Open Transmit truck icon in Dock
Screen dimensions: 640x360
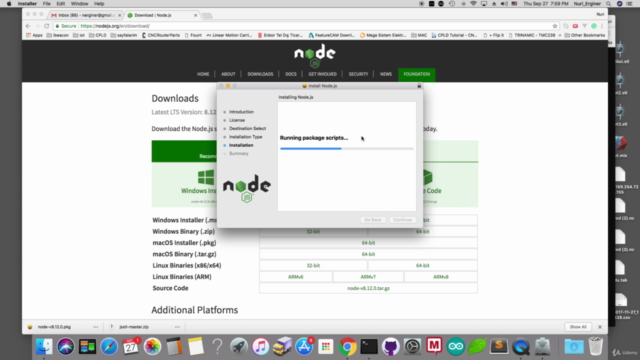coord(282,347)
